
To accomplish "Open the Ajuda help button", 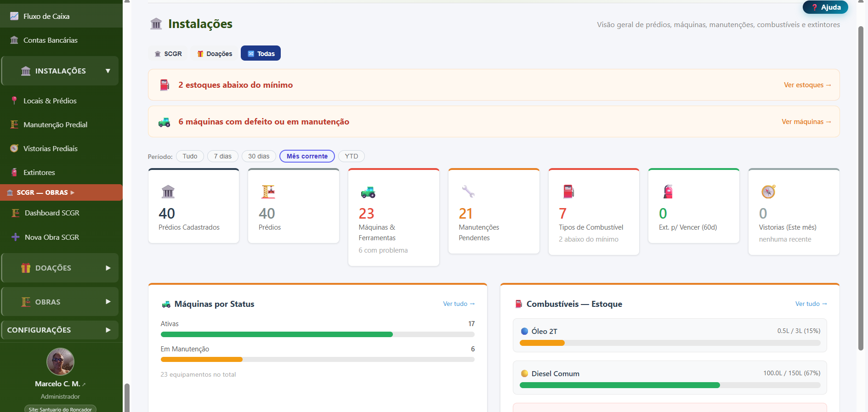I will click(825, 7).
